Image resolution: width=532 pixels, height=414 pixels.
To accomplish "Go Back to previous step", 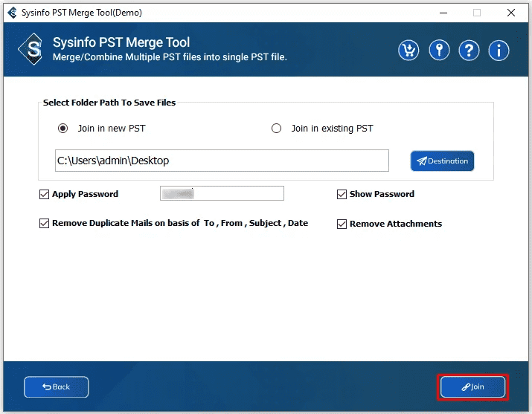I will coord(57,387).
